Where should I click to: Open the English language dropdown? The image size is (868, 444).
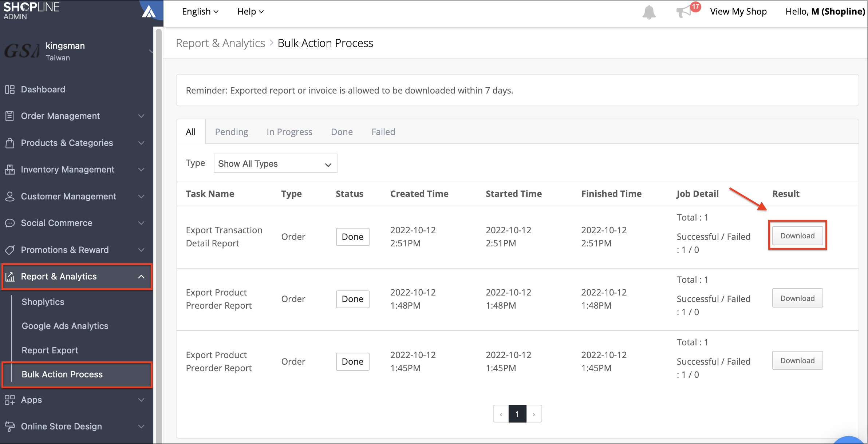point(200,12)
